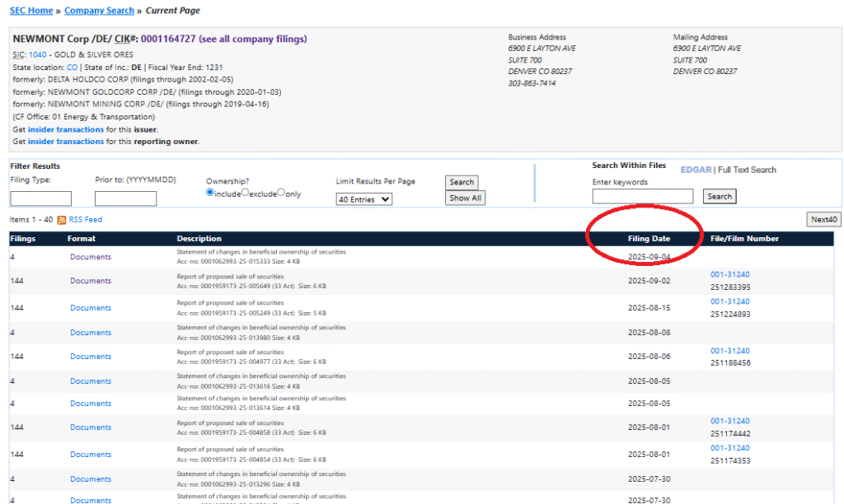
Task: Click the 'Search Within Files' heading
Action: (x=629, y=166)
